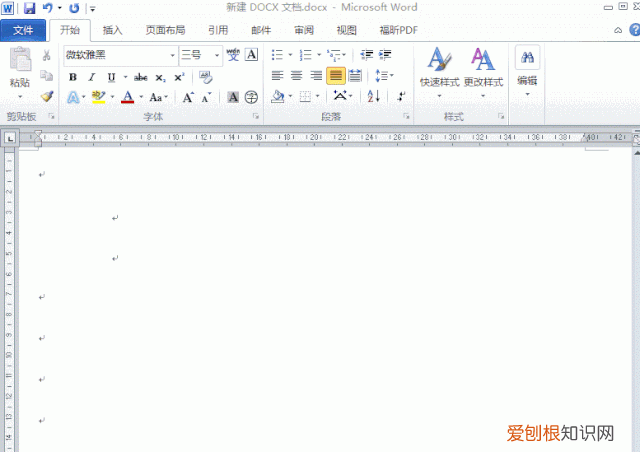Screen dimensions: 640x452
Task: Center the text alignment
Action: (296, 76)
